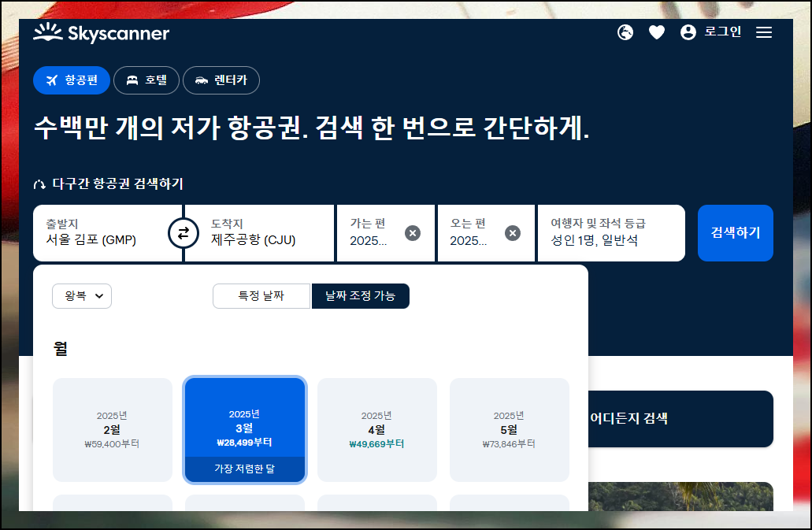Open the globe regional settings icon

(625, 32)
